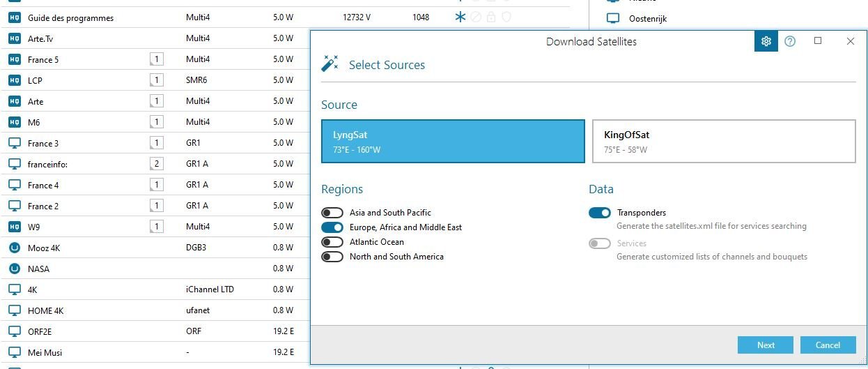Turn off the Transponders data toggle
This screenshot has height=369, width=868.
[600, 213]
